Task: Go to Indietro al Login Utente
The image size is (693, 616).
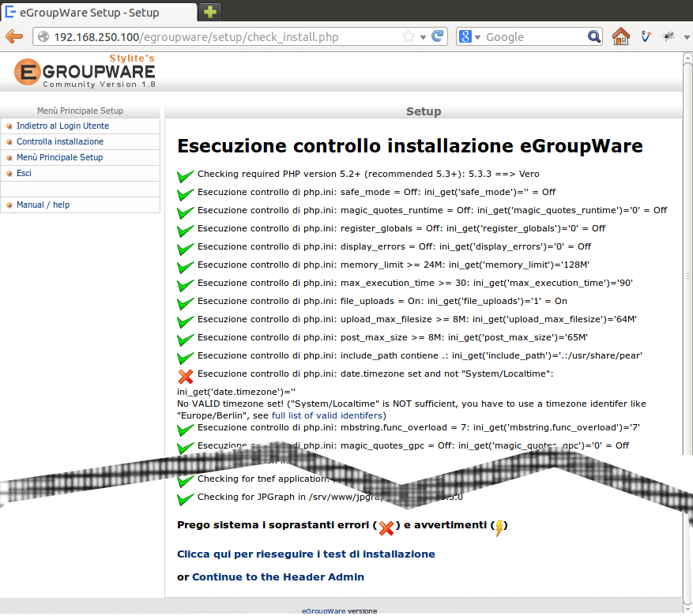Action: [x=62, y=126]
